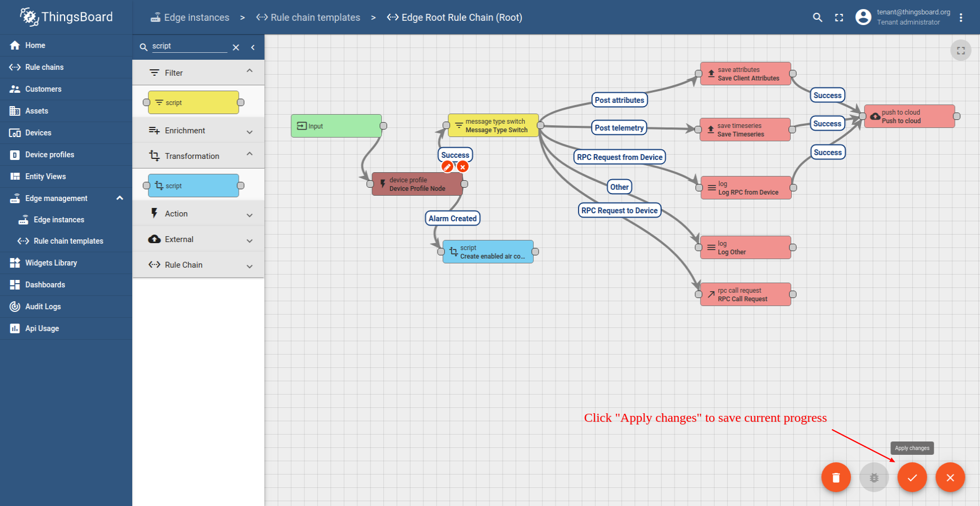The height and width of the screenshot is (506, 980).
Task: Click the output port of Input node
Action: (x=383, y=126)
